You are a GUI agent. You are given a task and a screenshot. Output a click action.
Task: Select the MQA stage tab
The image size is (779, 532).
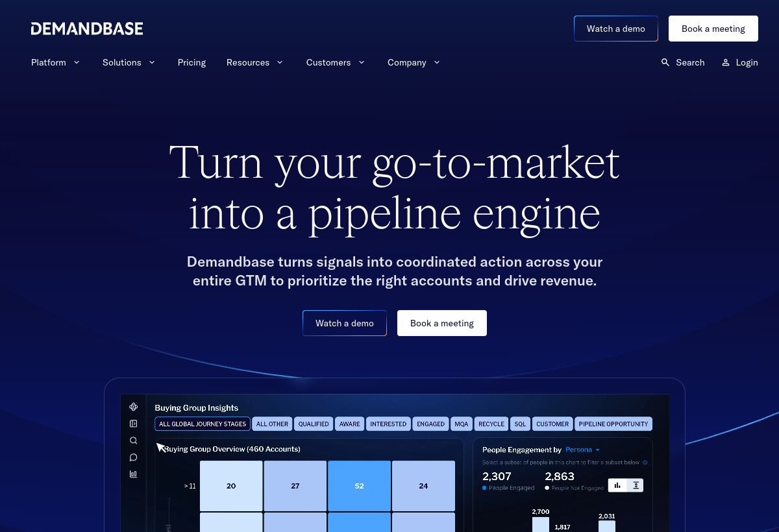coord(462,424)
